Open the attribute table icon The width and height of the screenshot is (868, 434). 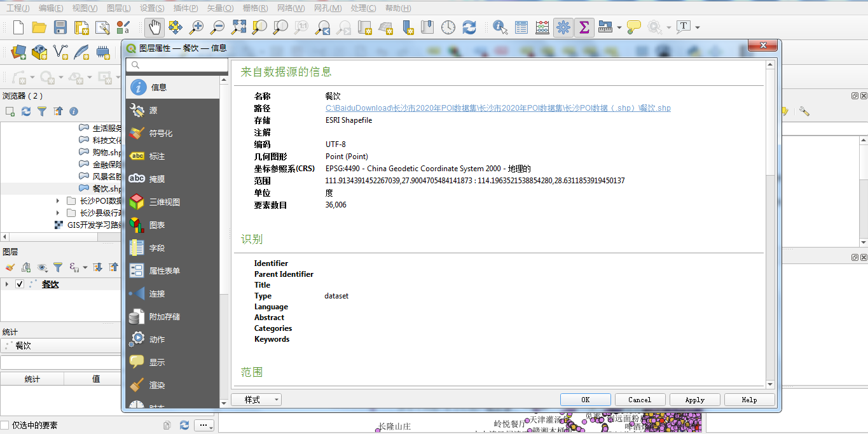click(521, 27)
